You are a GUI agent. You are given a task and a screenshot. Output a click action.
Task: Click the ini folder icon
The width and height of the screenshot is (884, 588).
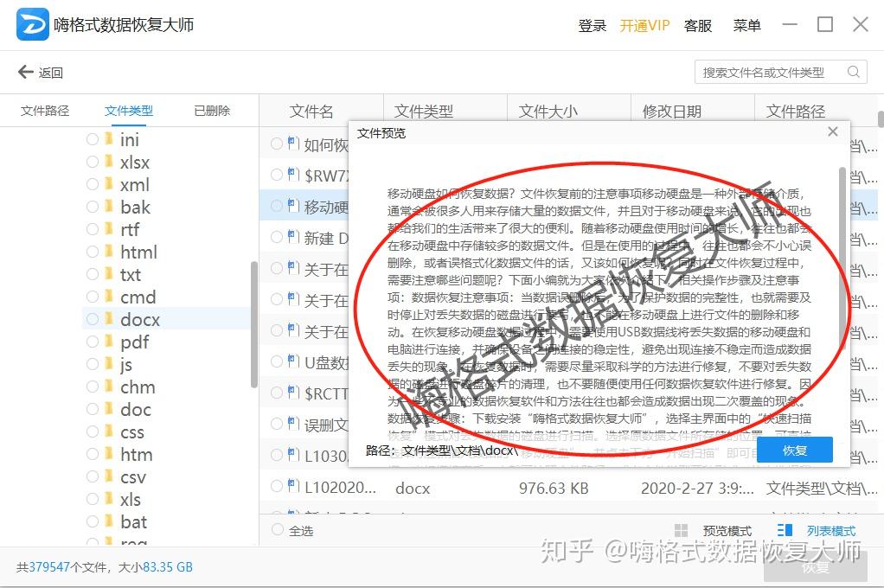[109, 138]
